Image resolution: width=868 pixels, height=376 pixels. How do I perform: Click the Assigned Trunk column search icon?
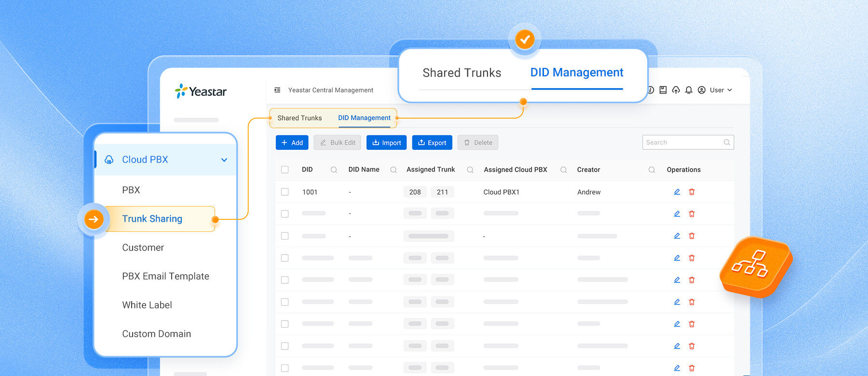pyautogui.click(x=470, y=170)
